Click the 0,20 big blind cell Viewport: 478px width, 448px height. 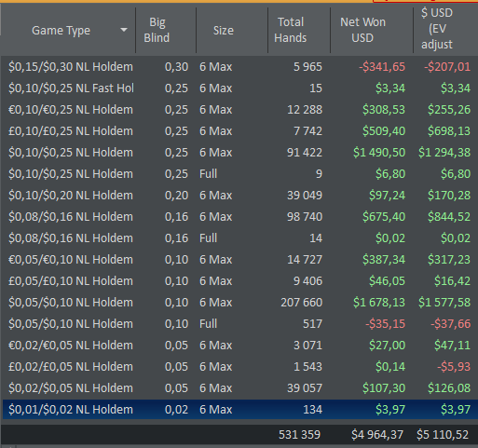pos(176,196)
